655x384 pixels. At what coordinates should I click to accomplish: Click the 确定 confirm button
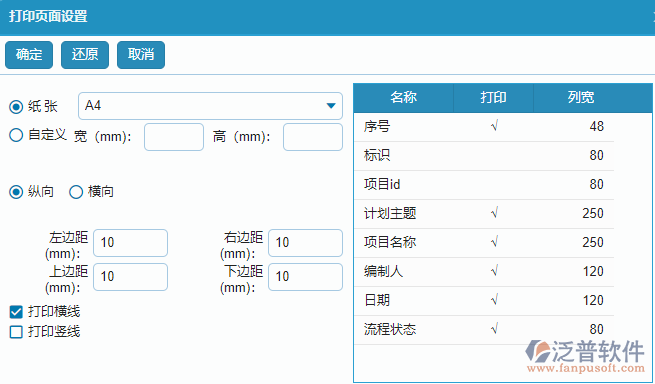coord(29,55)
